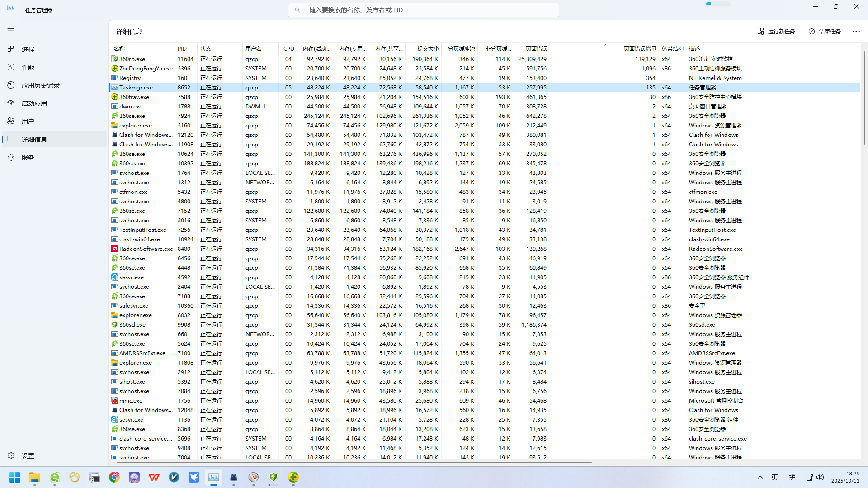Image resolution: width=868 pixels, height=488 pixels.
Task: Open the Performance (性能) page
Action: coord(28,67)
